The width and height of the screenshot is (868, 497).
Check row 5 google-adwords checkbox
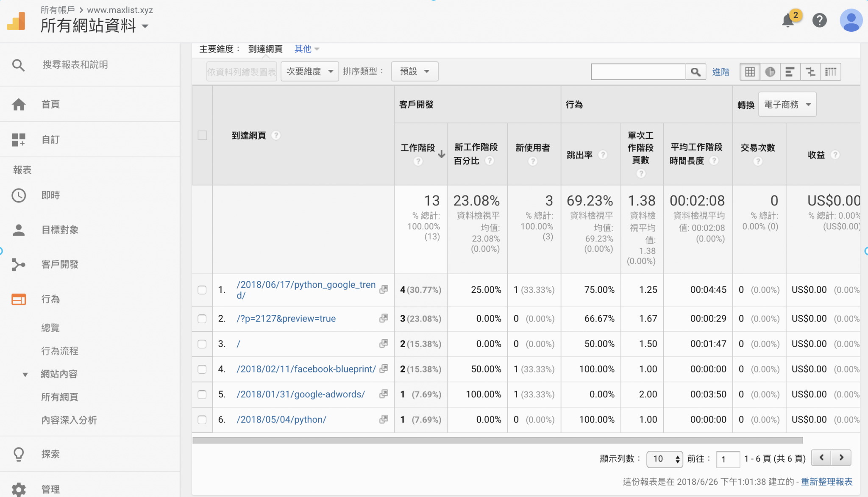[202, 394]
